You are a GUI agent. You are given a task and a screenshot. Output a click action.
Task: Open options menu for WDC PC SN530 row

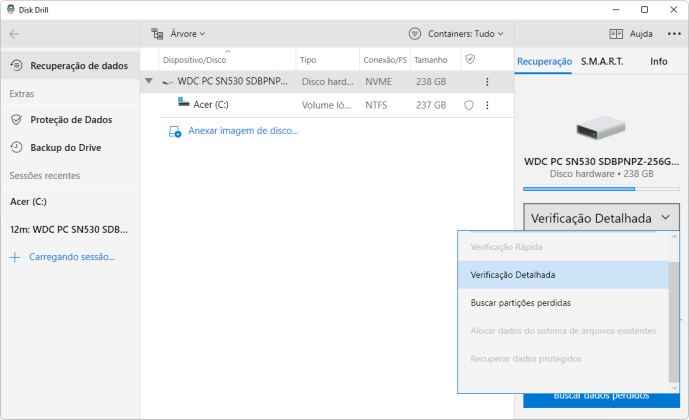pos(487,82)
